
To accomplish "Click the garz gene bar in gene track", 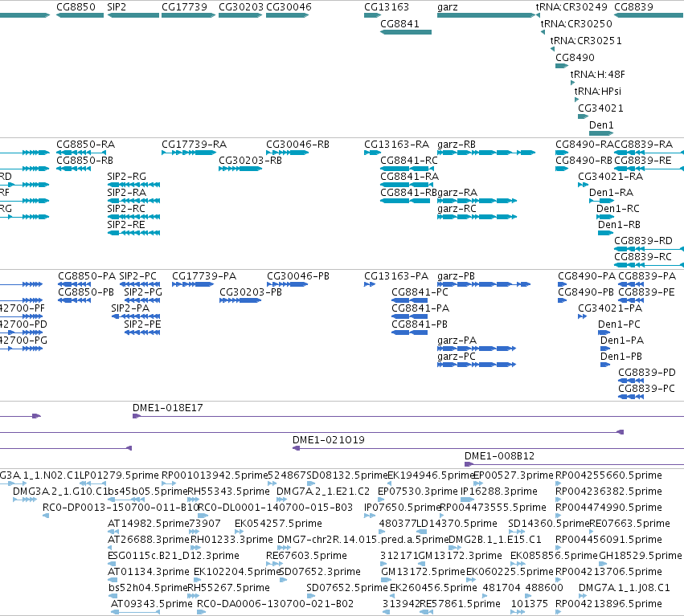I will coord(486,15).
